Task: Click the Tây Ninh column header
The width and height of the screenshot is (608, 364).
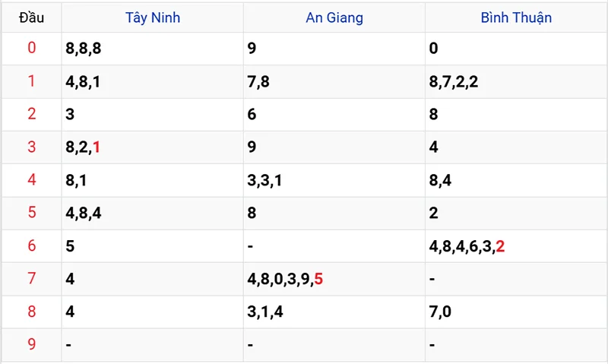Action: pyautogui.click(x=153, y=17)
